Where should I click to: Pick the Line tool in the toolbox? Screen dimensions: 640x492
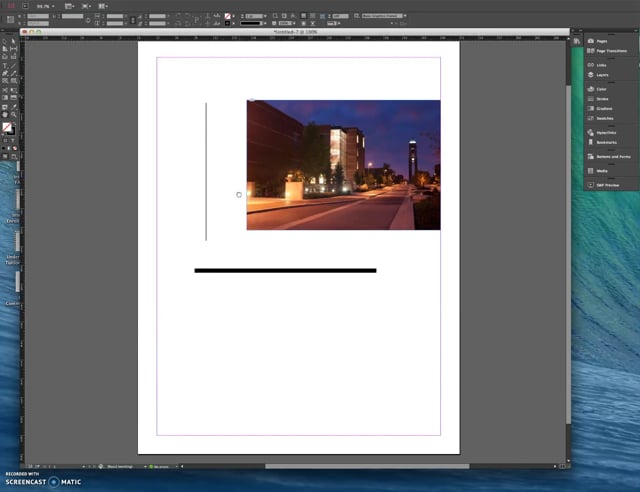12,65
